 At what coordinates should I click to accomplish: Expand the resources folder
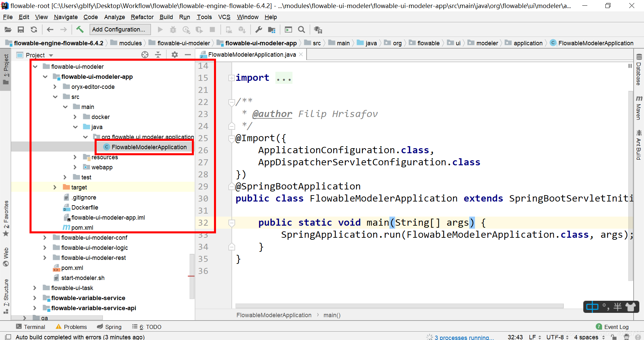coord(75,157)
